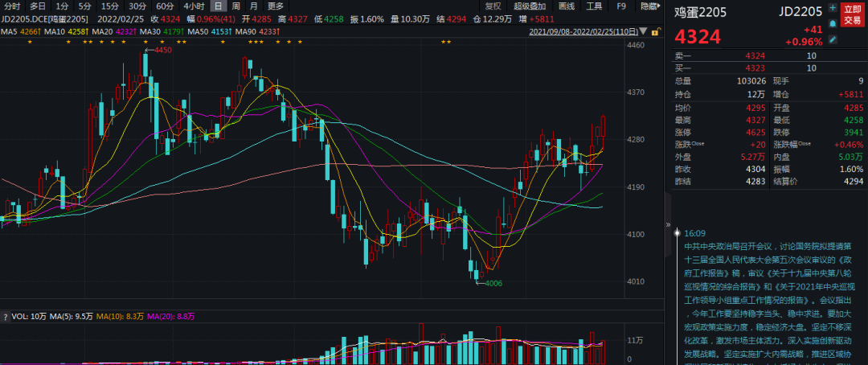Select the 30分 period tab

point(136,6)
